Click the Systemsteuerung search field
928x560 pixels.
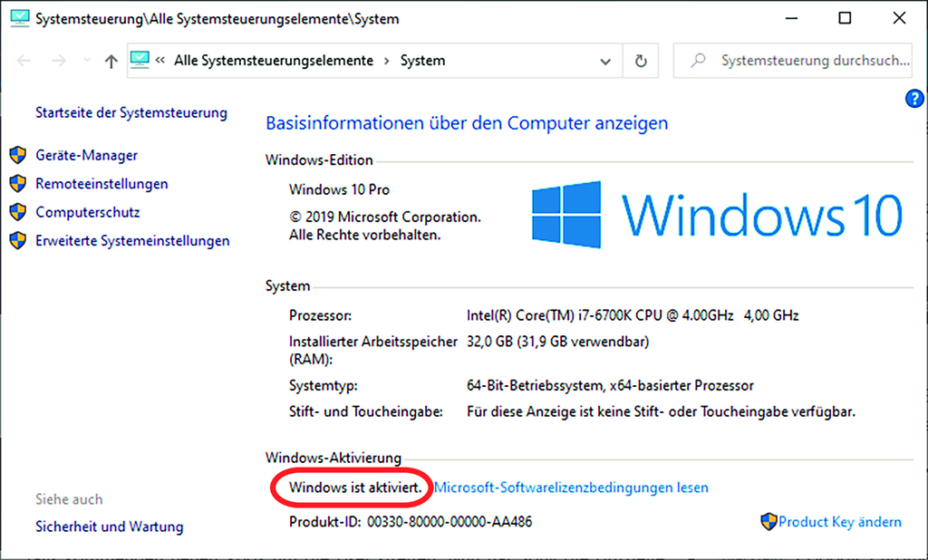[792, 61]
